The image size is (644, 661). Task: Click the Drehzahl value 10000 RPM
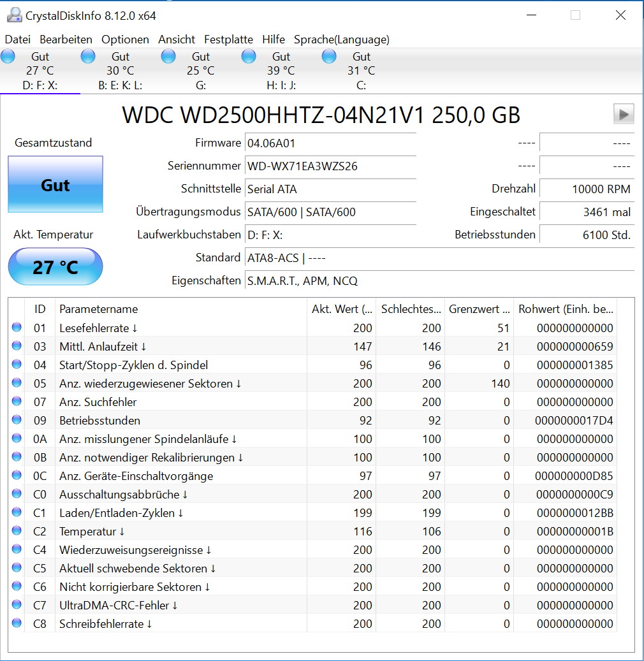(587, 189)
